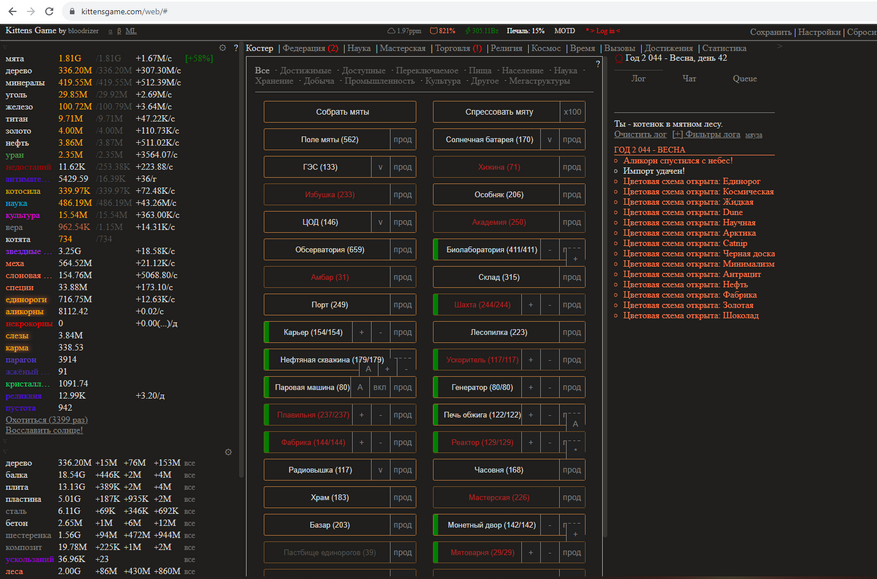Build Поле мяты (562)

point(327,139)
